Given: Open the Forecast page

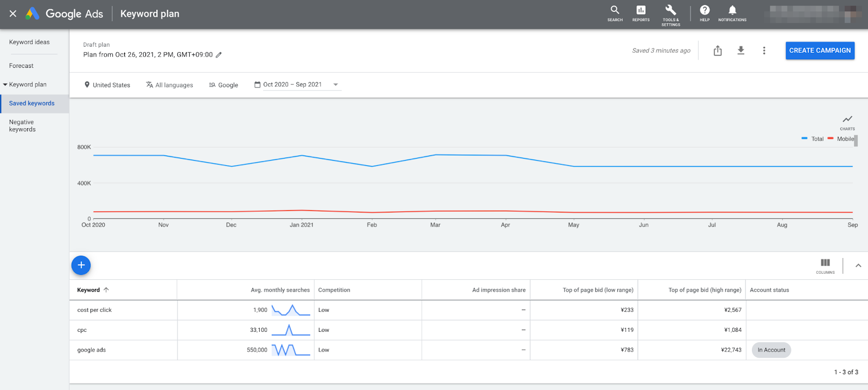Looking at the screenshot, I should click(x=21, y=66).
